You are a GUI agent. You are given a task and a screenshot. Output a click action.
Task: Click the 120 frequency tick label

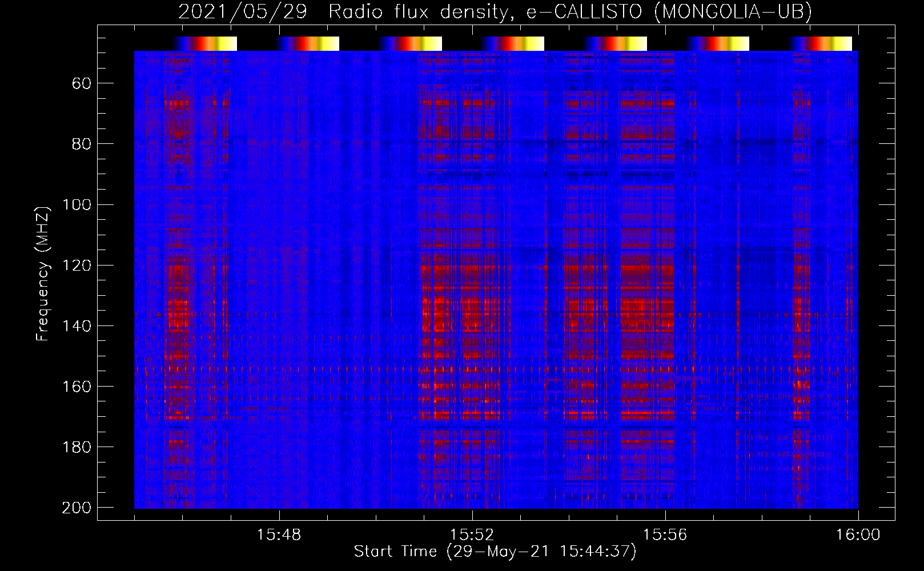(77, 266)
